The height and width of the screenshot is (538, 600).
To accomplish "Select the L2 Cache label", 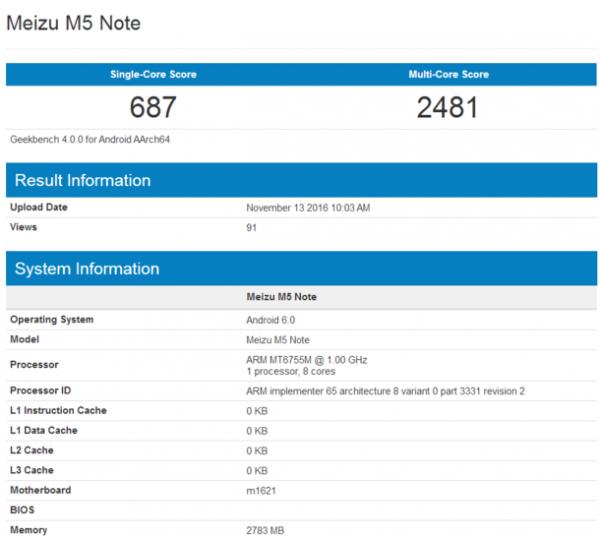I will click(31, 450).
